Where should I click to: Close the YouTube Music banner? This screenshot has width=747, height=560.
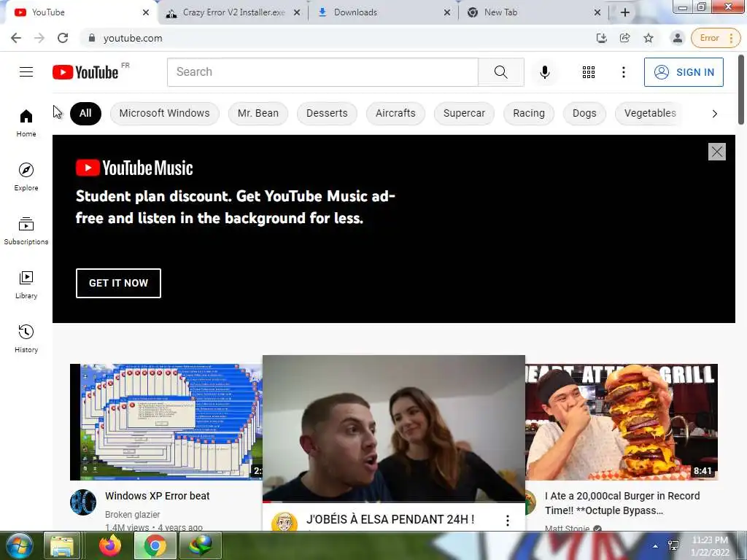(716, 152)
